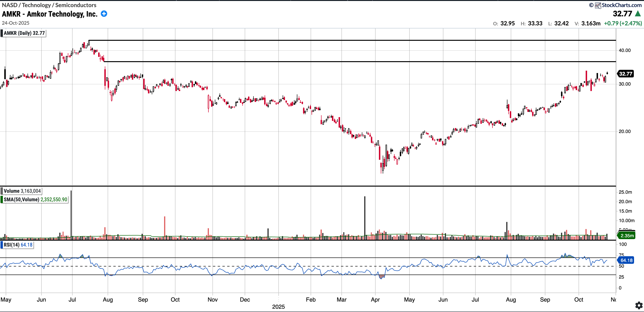Click the StockCharts.com logo icon
This screenshot has width=644, height=312.
tap(598, 5)
